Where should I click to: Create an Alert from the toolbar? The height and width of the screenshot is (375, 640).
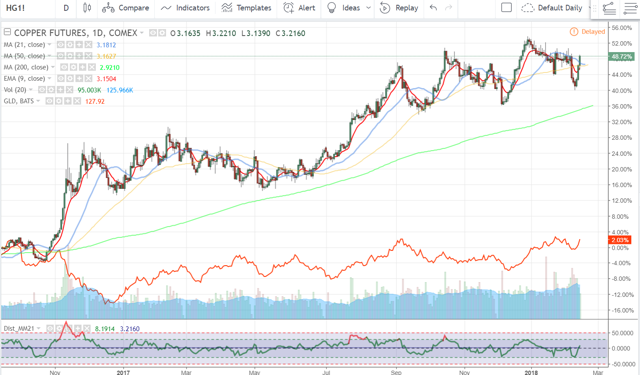coord(299,8)
